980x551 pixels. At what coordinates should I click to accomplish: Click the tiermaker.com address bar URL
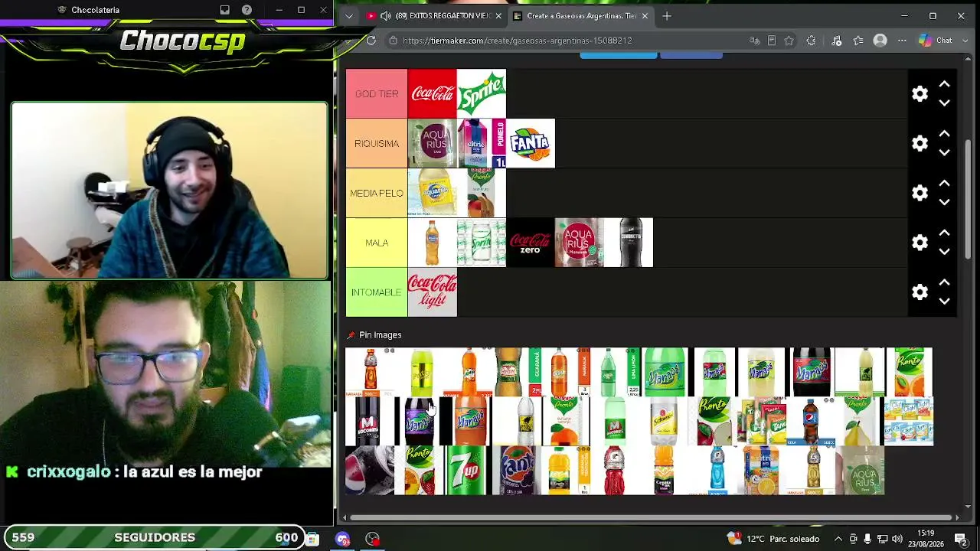(518, 41)
